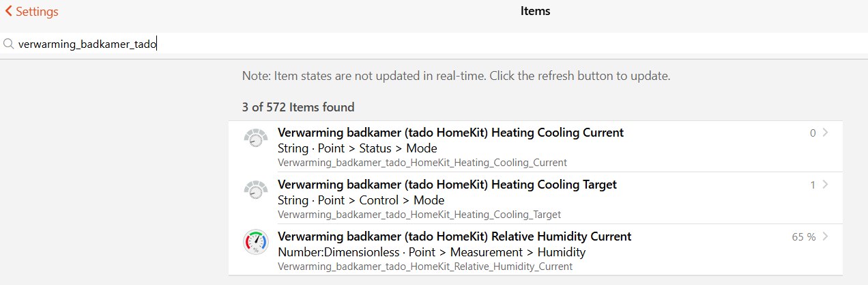Click the Items page title
The width and height of the screenshot is (868, 285).
pyautogui.click(x=535, y=11)
